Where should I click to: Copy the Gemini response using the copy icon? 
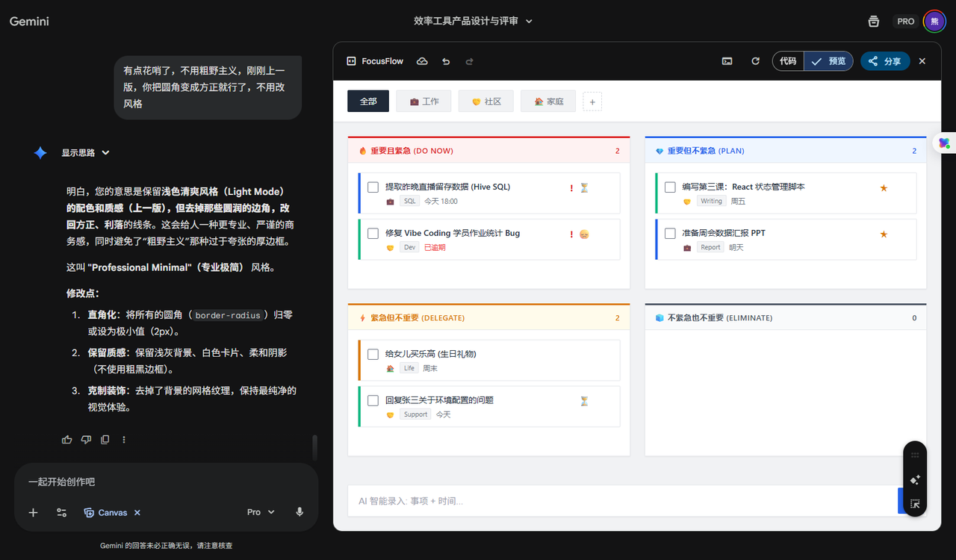coord(105,439)
